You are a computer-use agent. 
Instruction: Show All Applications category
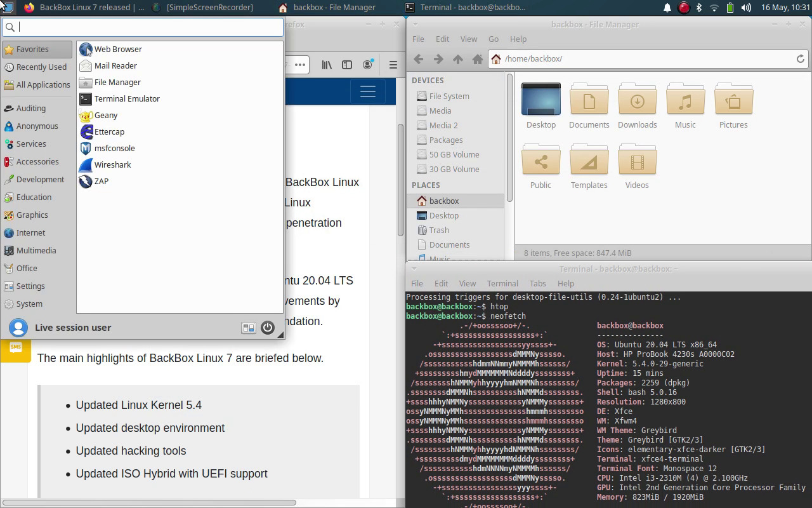(37, 84)
